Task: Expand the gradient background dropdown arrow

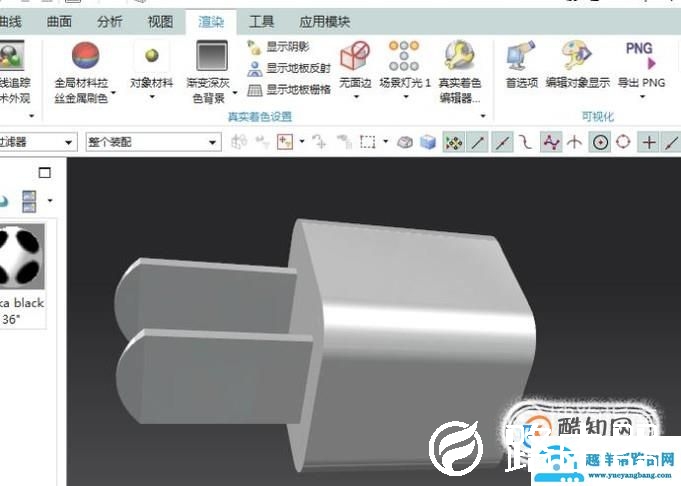Action: click(x=235, y=93)
